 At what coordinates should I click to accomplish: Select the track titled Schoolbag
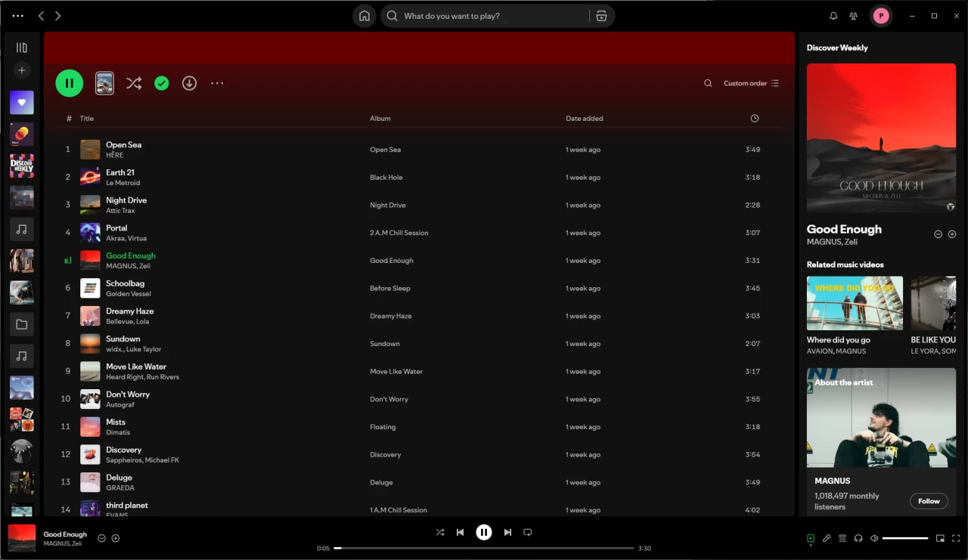pos(125,283)
